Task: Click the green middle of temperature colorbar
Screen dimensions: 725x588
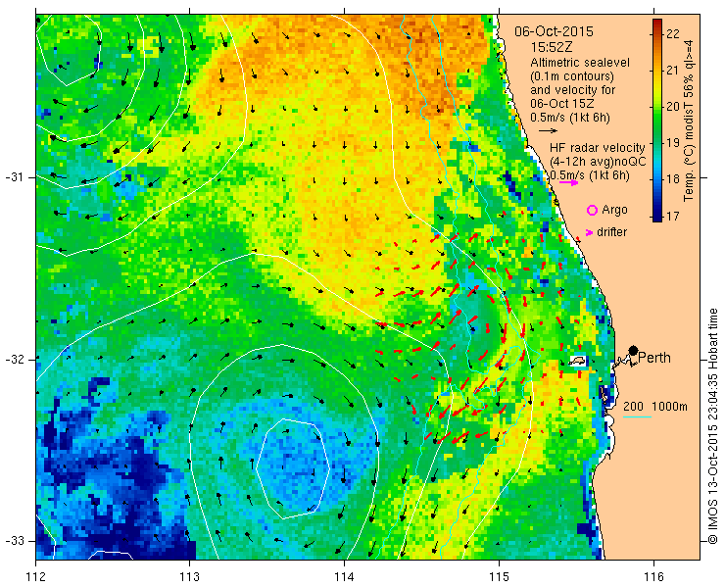Action: 657,121
